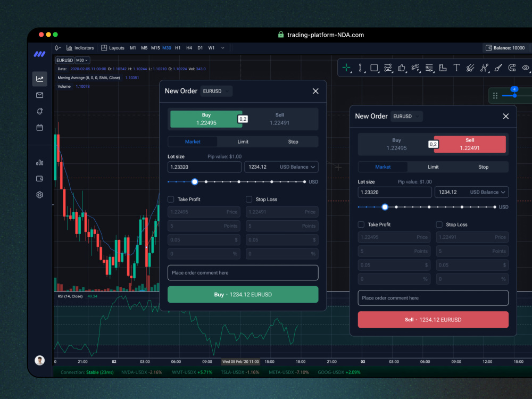Click the order comment field in Sell dialog
532x399 pixels.
tap(433, 298)
